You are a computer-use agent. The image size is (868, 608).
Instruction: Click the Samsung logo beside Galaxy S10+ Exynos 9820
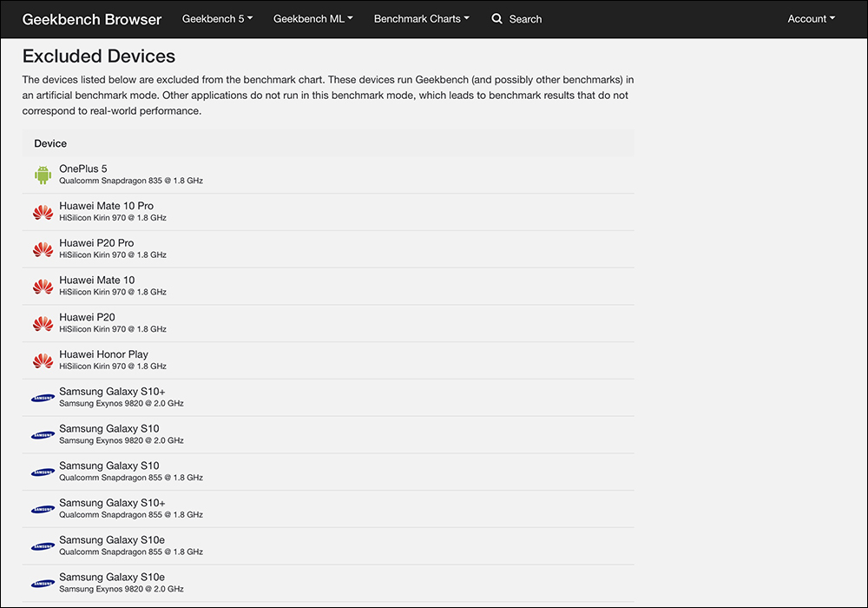43,398
